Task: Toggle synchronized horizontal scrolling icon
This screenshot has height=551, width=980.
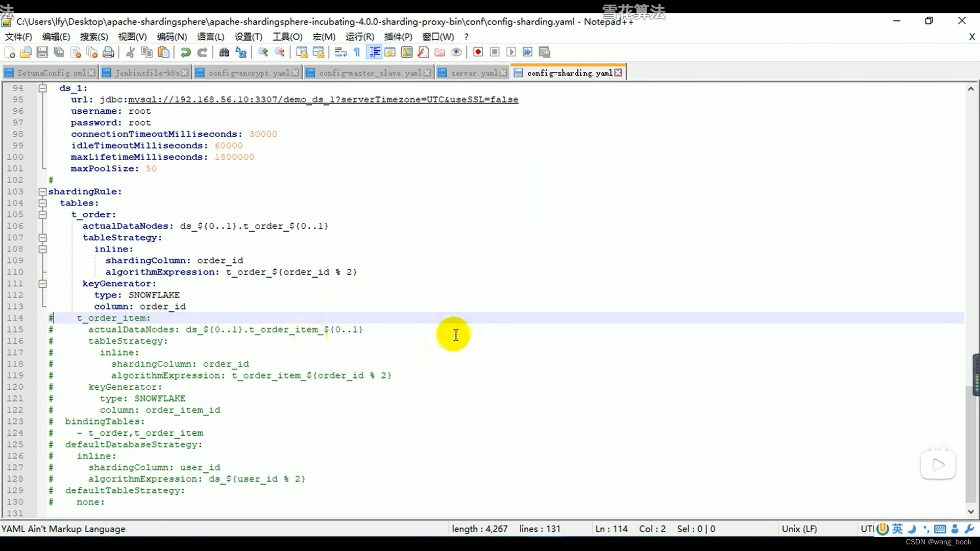Action: 318,52
